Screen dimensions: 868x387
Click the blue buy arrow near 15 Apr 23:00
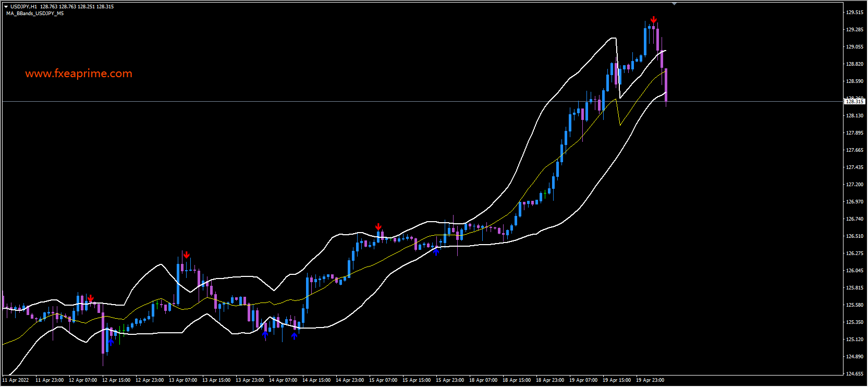(436, 252)
